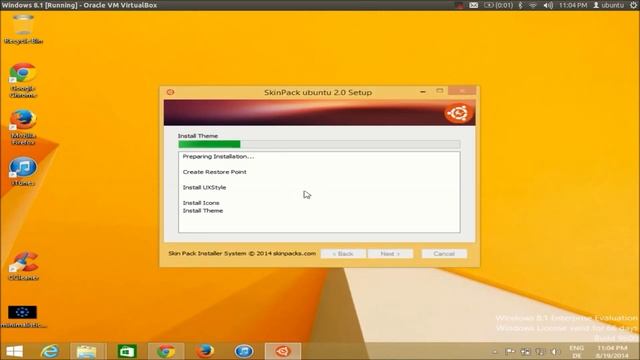Open the ubuntu user menu in panel

608,5
